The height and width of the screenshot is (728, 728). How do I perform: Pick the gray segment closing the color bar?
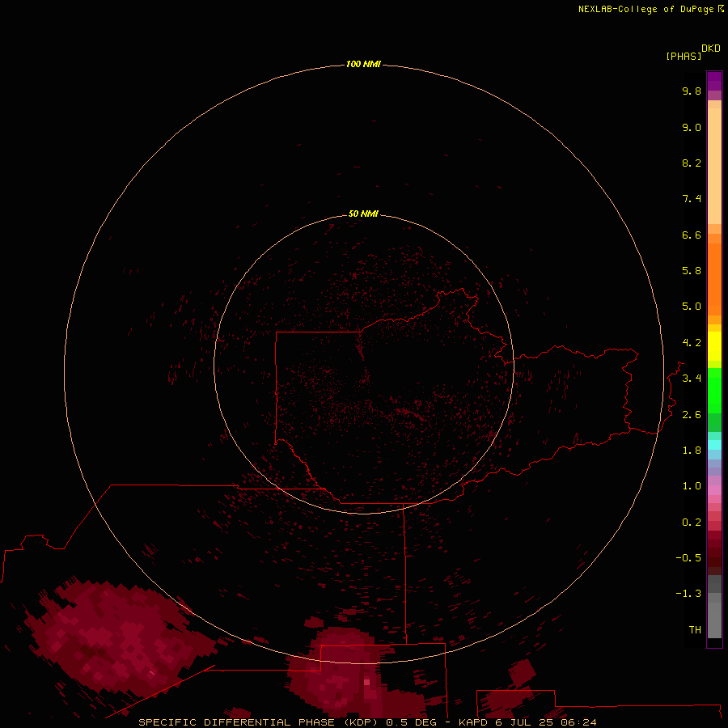[714, 616]
